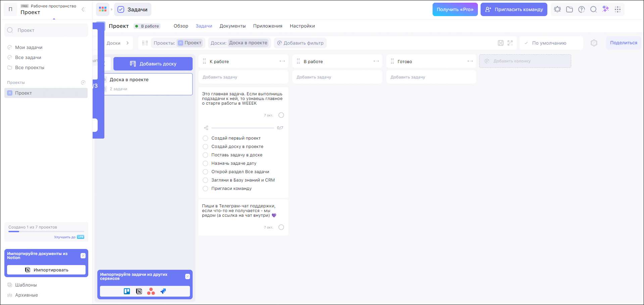The image size is (644, 305).
Task: Open the help question mark icon
Action: [582, 9]
